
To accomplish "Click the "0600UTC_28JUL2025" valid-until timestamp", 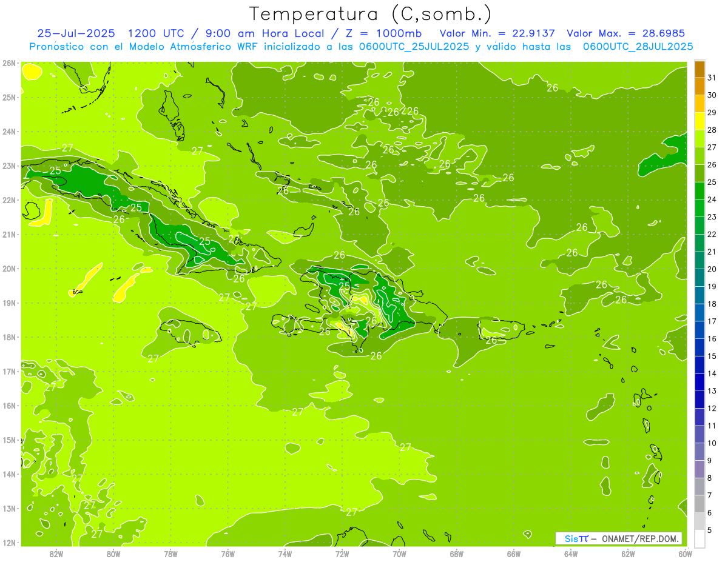I will coord(638,47).
